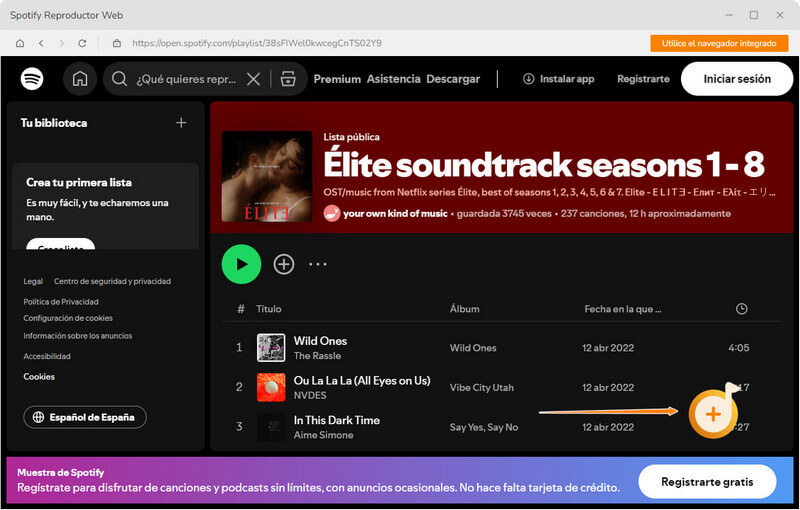
Task: Open more options three-dot menu
Action: point(317,264)
